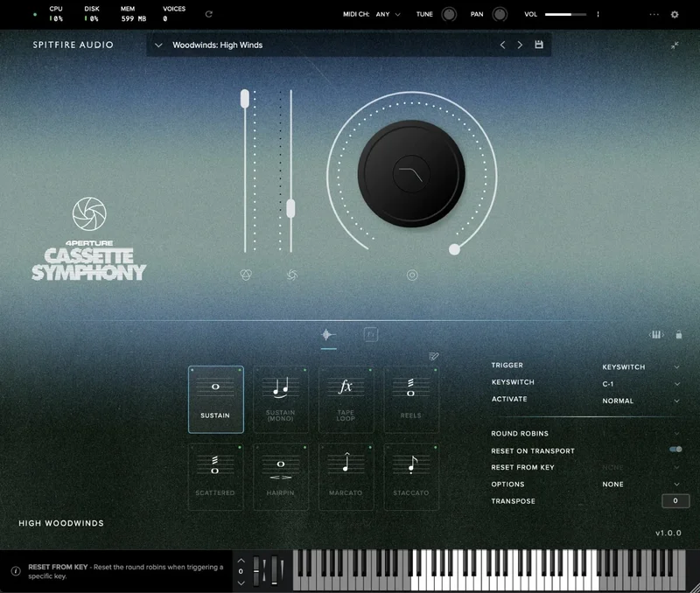Click the padlock icon
Image resolution: width=700 pixels, height=593 pixels.
(x=679, y=335)
